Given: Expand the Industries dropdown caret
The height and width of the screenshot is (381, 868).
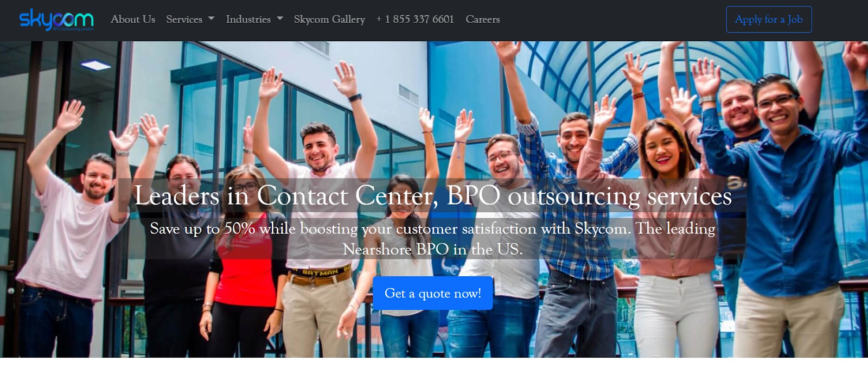Looking at the screenshot, I should coord(280,19).
